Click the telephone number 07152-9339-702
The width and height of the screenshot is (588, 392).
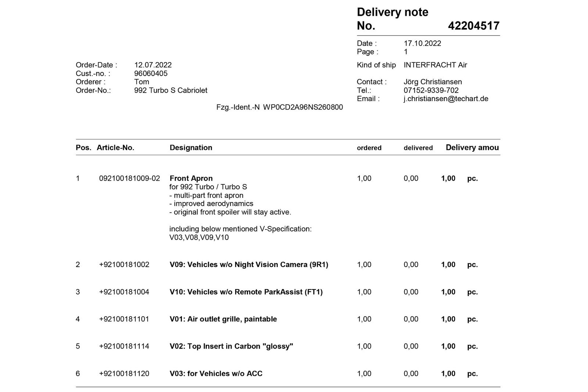click(x=431, y=90)
